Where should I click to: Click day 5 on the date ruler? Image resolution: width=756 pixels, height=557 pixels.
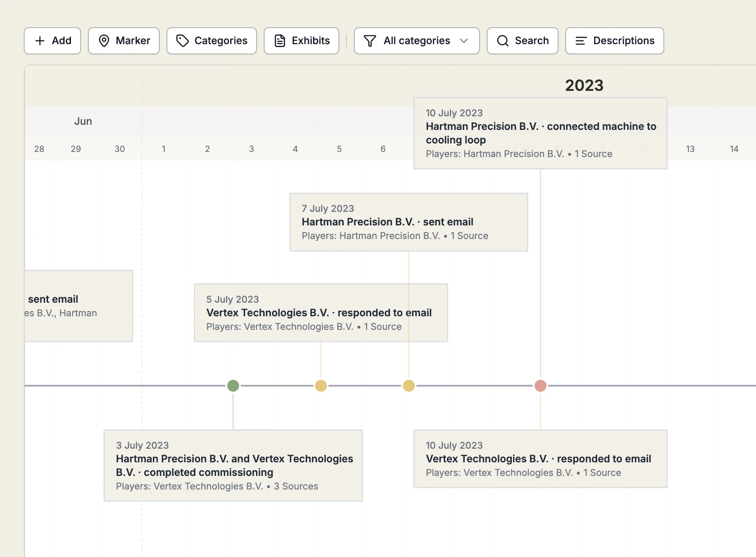point(339,149)
